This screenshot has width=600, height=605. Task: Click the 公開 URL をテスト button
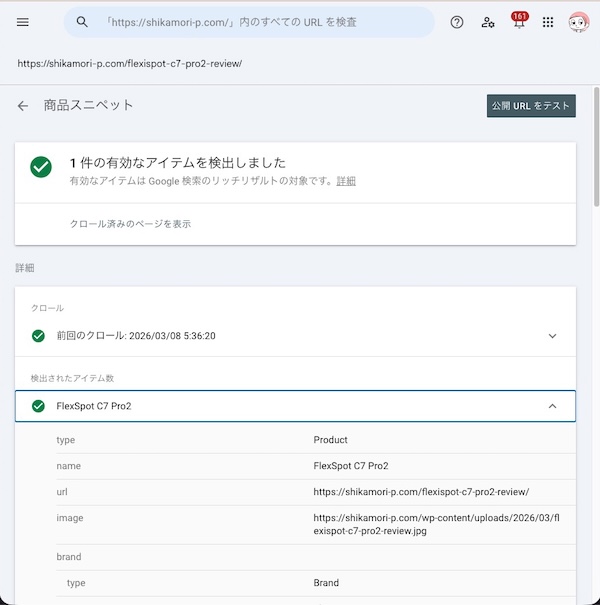(531, 106)
